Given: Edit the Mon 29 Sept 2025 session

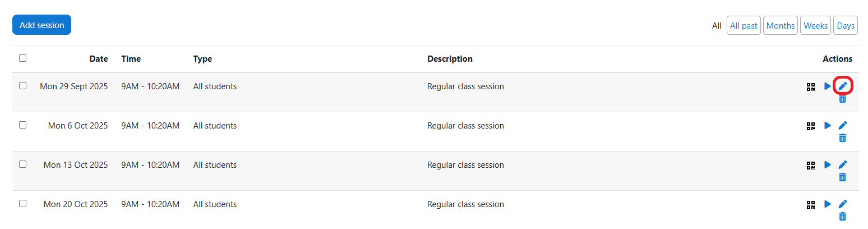Looking at the screenshot, I should coord(842,86).
